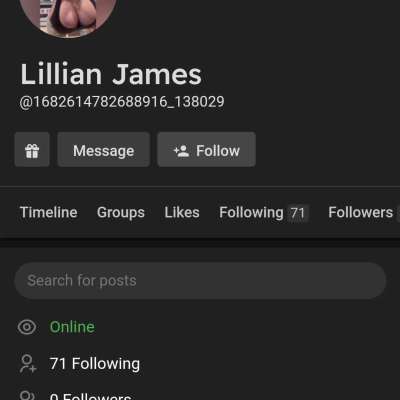Open the gift icon button
The height and width of the screenshot is (400, 400).
[32, 149]
